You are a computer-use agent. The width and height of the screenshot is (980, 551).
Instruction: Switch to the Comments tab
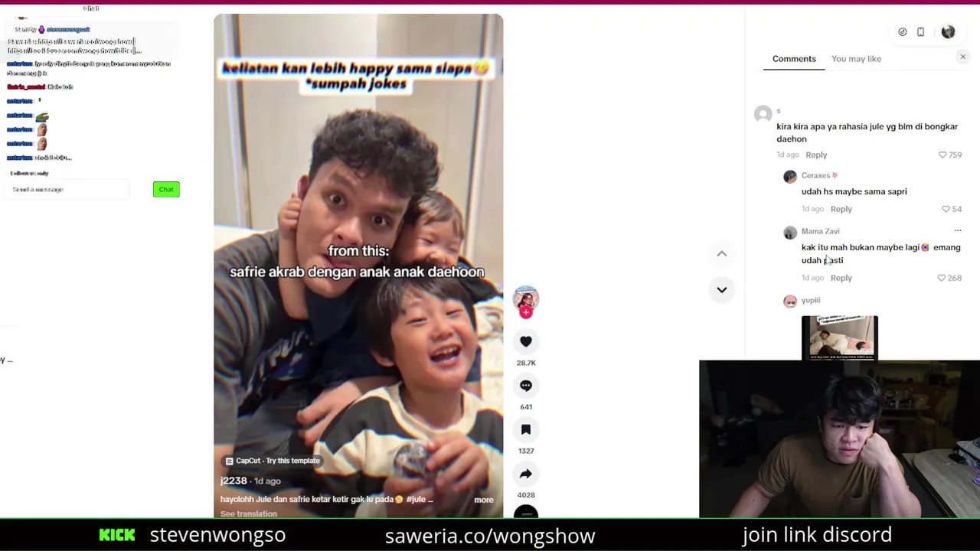click(x=794, y=58)
